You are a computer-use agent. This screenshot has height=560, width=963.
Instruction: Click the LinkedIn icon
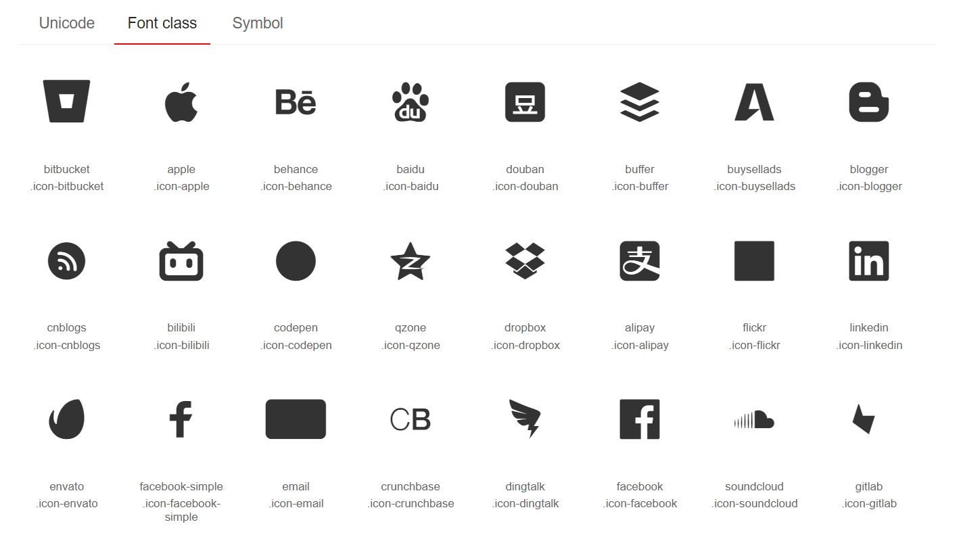click(x=869, y=261)
